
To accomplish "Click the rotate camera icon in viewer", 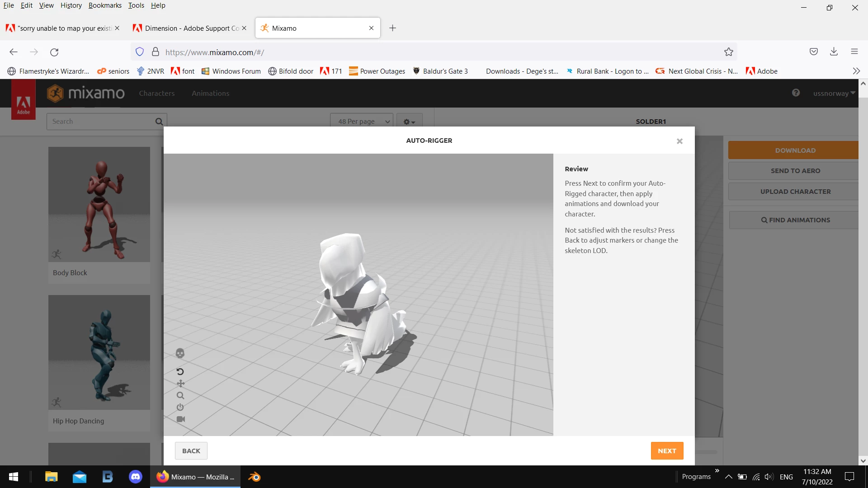I will pos(180,371).
